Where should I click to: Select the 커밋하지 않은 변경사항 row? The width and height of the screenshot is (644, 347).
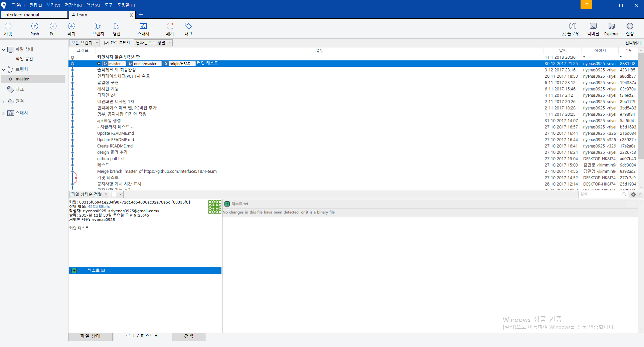coord(353,57)
